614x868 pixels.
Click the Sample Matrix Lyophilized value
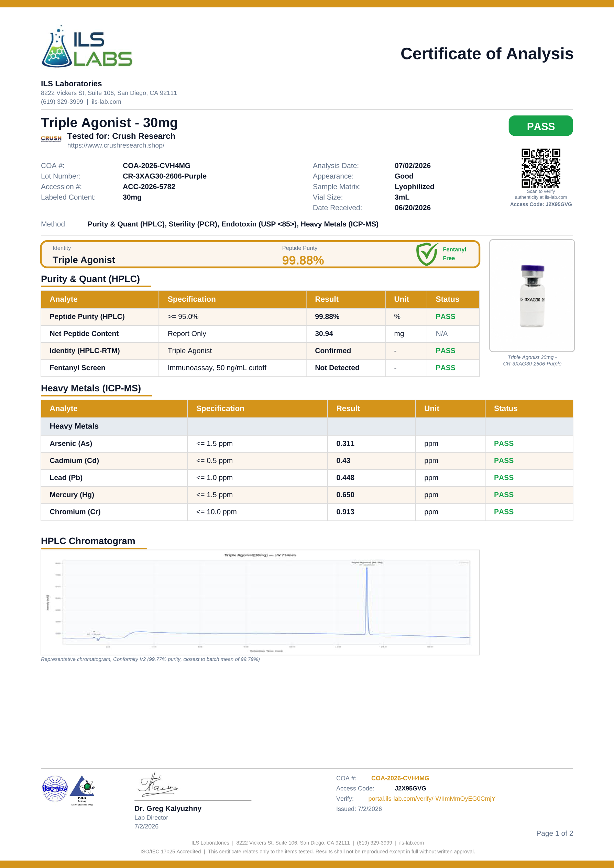414,187
